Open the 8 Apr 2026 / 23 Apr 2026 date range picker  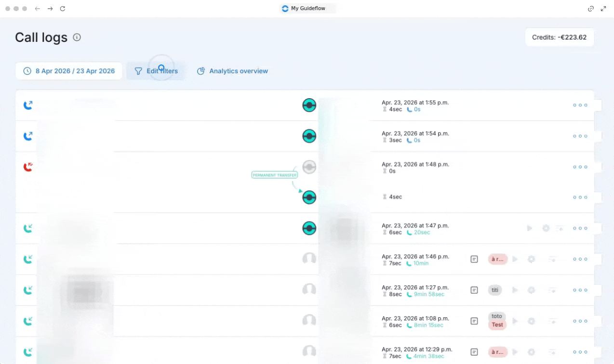(x=69, y=71)
